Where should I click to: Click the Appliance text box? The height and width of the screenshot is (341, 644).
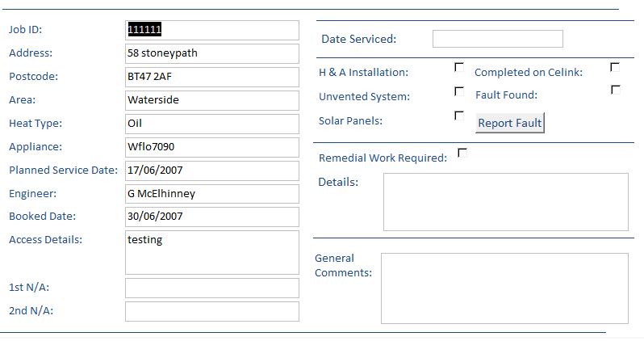tap(211, 147)
